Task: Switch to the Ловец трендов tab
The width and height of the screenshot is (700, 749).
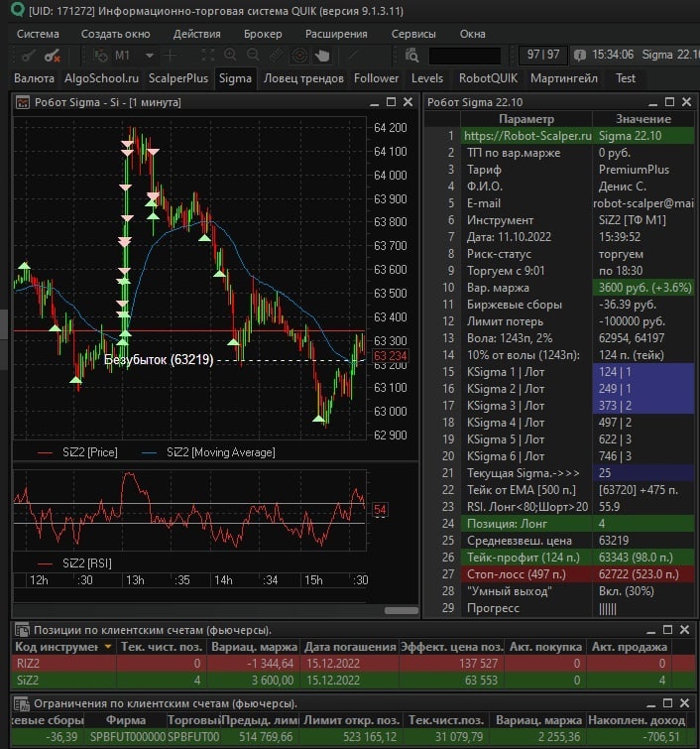Action: pyautogui.click(x=303, y=78)
